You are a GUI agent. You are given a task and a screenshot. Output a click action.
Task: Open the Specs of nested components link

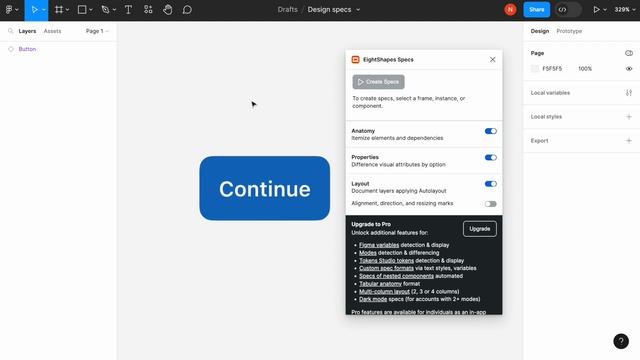click(396, 276)
